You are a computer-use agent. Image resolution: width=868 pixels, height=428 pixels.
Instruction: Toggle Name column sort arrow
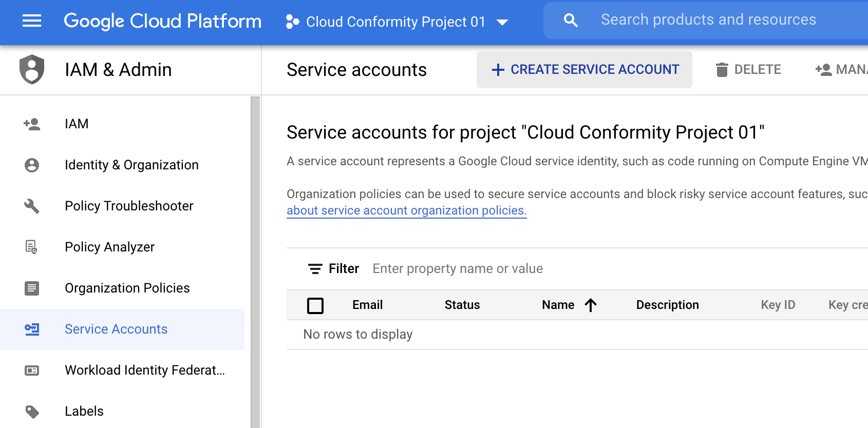[591, 305]
